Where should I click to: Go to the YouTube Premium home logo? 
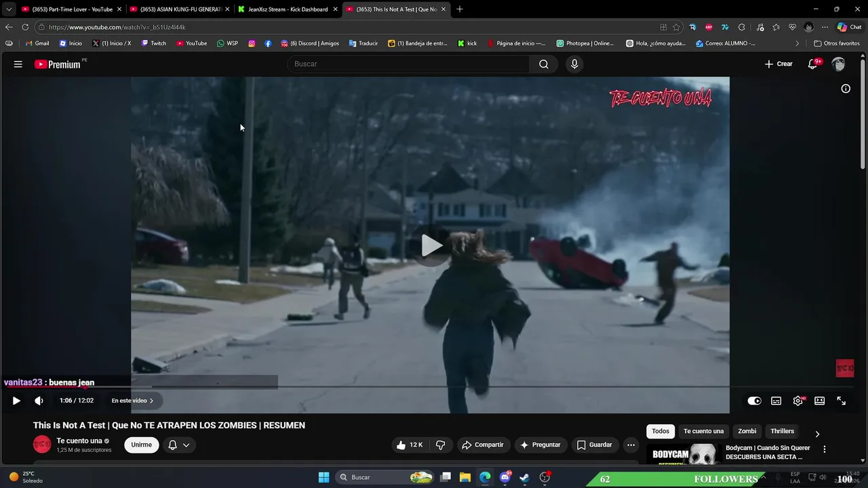(58, 64)
